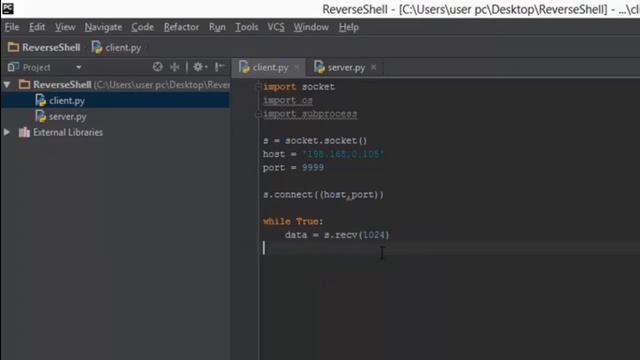640x360 pixels.
Task: Open the Refactor menu
Action: (181, 27)
